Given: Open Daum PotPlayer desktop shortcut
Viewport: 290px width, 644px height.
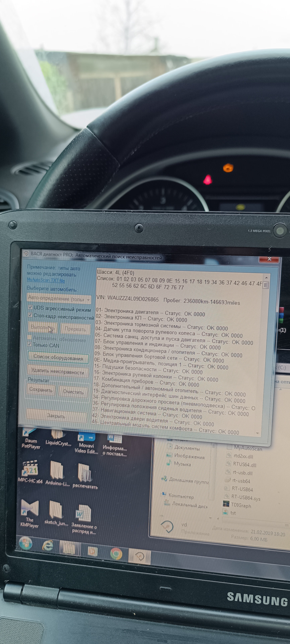Looking at the screenshot, I should point(31,439).
